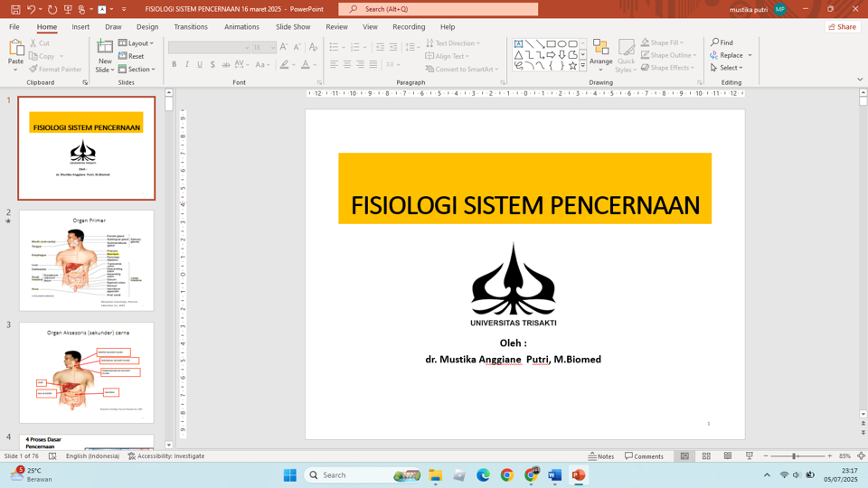868x488 pixels.
Task: Open the Arrange options
Action: 600,55
